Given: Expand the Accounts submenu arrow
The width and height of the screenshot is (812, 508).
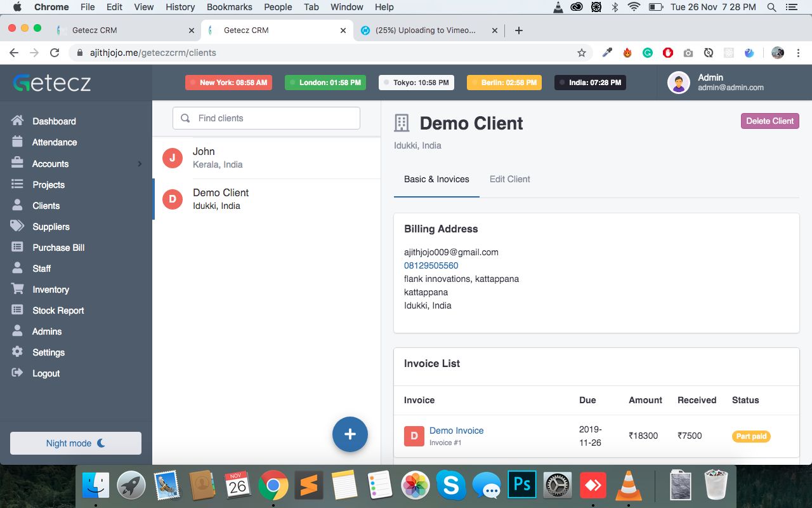Looking at the screenshot, I should point(140,164).
